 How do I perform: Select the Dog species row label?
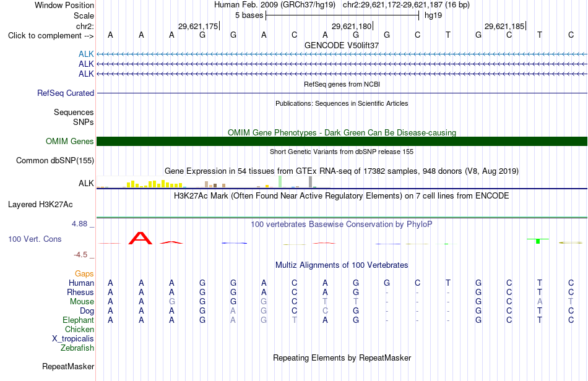tap(87, 311)
